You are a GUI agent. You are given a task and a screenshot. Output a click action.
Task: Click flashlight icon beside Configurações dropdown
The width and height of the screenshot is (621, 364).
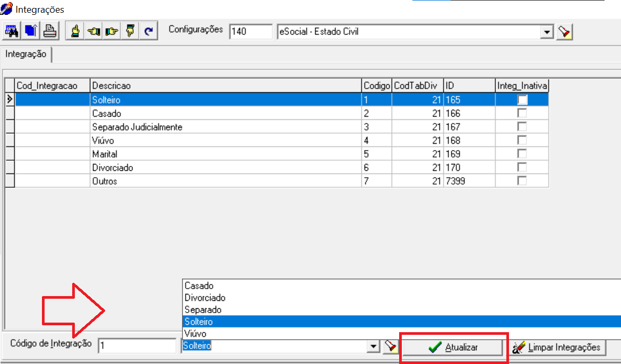564,32
